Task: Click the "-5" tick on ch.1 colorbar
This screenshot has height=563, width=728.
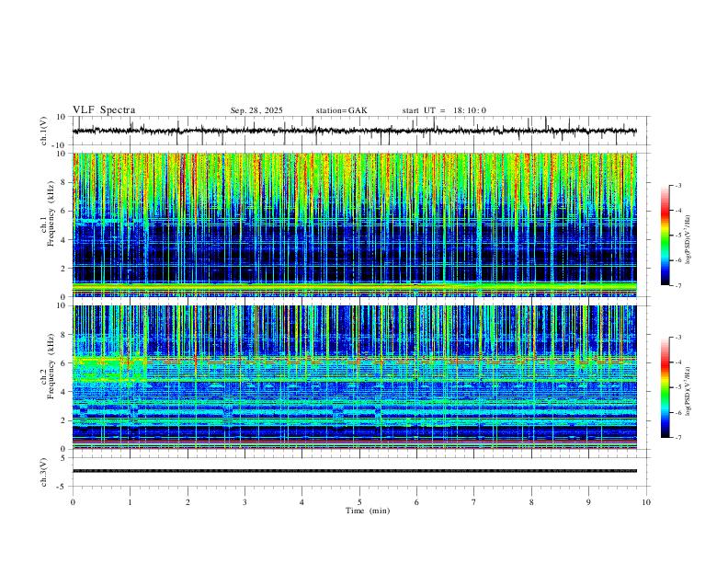Action: 678,236
